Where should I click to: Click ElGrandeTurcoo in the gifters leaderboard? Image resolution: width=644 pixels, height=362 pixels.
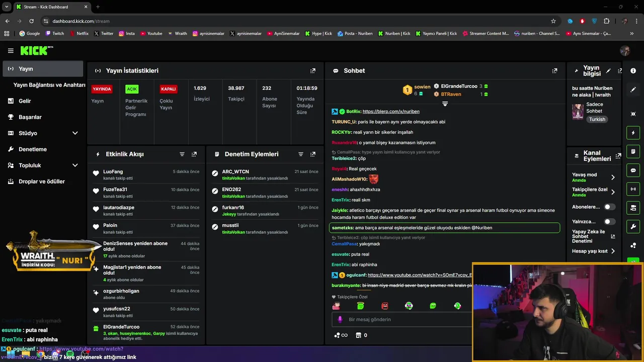(x=459, y=86)
